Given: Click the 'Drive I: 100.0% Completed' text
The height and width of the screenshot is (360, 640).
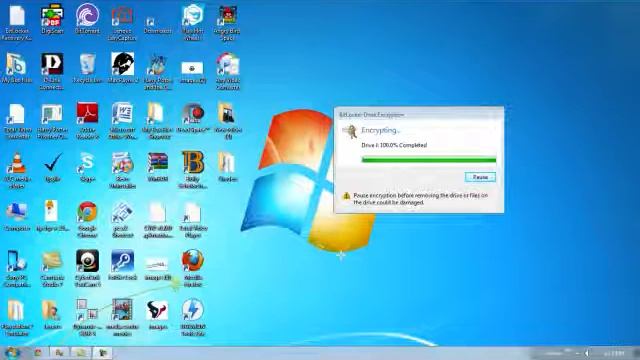Looking at the screenshot, I should pyautogui.click(x=394, y=145).
